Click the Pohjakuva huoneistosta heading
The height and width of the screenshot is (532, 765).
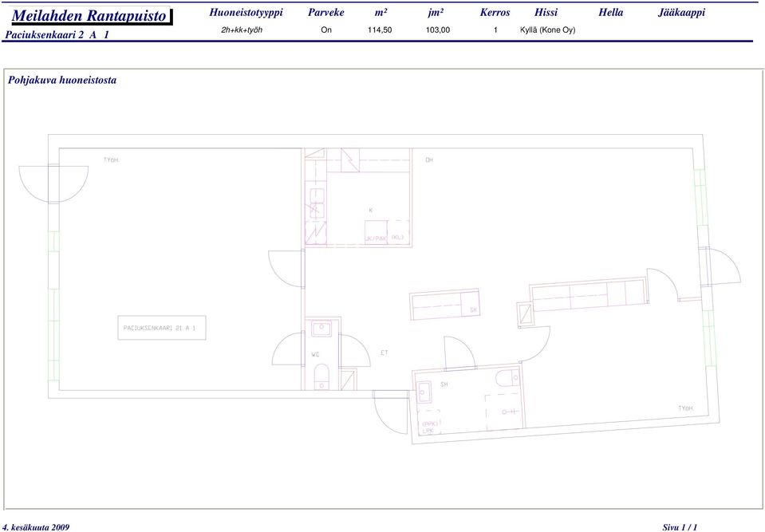click(x=62, y=80)
